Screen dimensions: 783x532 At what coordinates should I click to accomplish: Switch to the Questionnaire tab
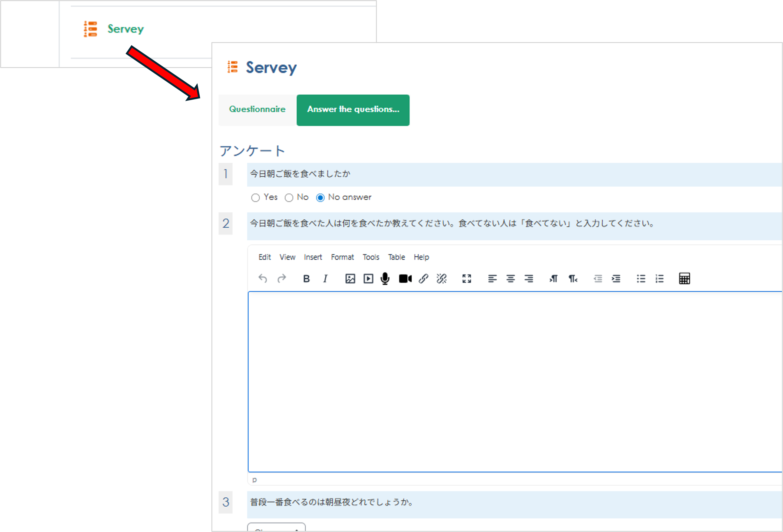tap(257, 110)
